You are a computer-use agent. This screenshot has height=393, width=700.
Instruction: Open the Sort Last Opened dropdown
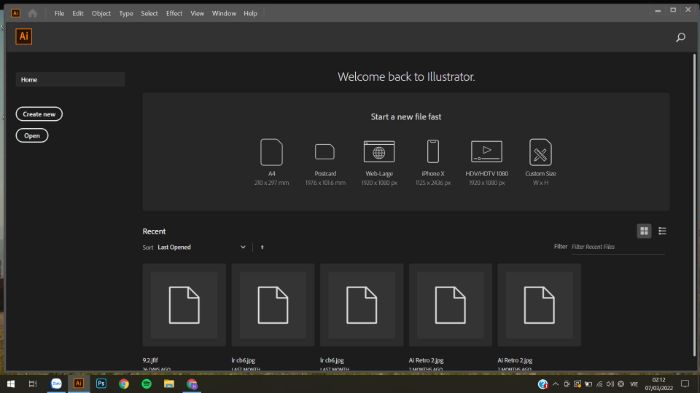coord(201,247)
